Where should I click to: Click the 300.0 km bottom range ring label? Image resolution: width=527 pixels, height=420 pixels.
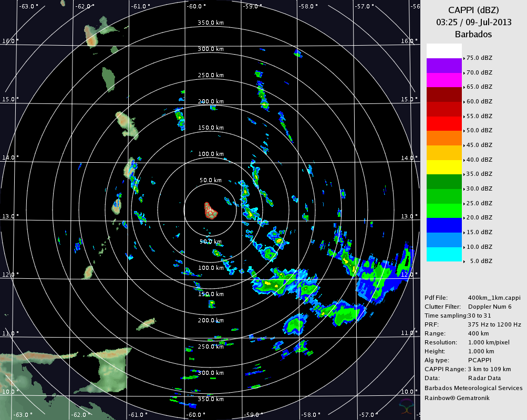(x=211, y=373)
